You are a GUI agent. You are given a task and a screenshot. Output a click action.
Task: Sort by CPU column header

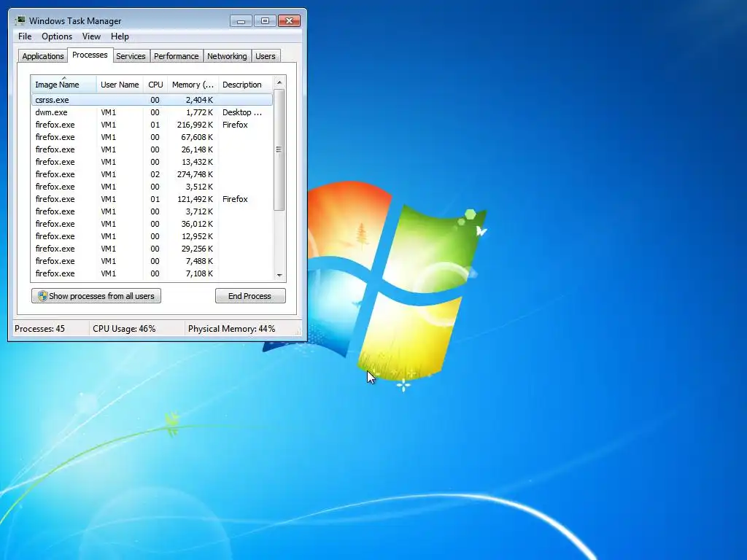coord(155,85)
